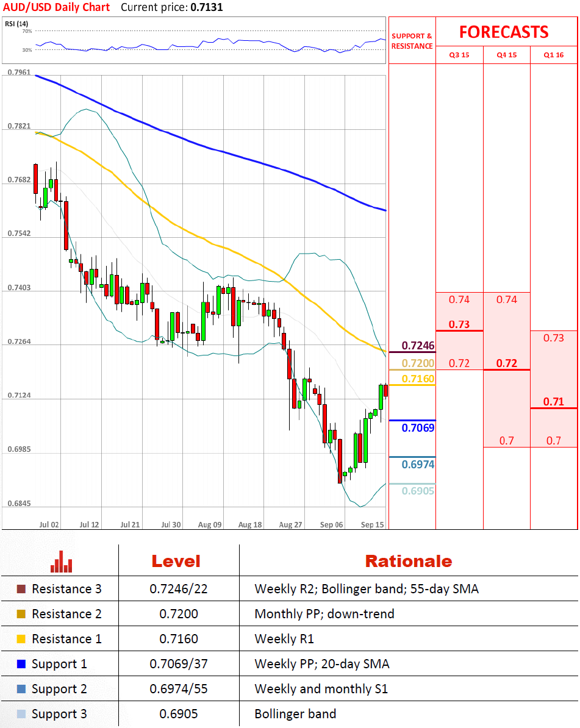Screen dimensions: 580x728
Task: Click the Level table column header
Action: click(176, 562)
